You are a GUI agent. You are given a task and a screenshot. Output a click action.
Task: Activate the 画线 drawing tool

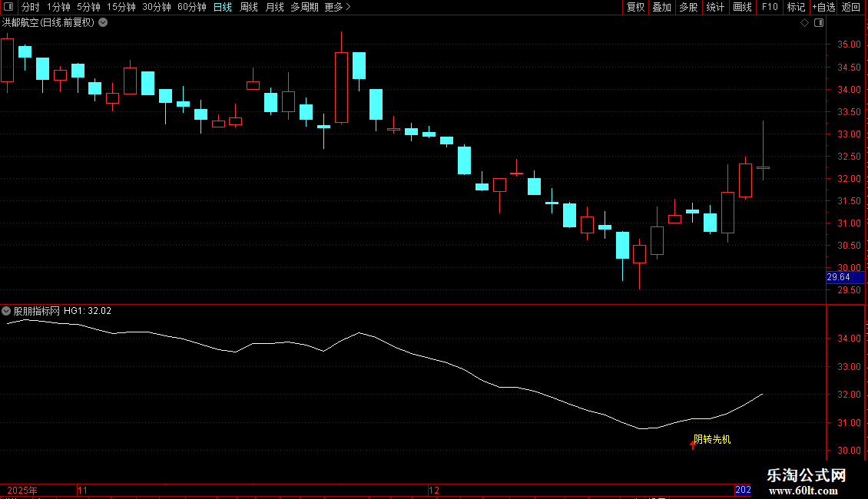click(x=742, y=7)
